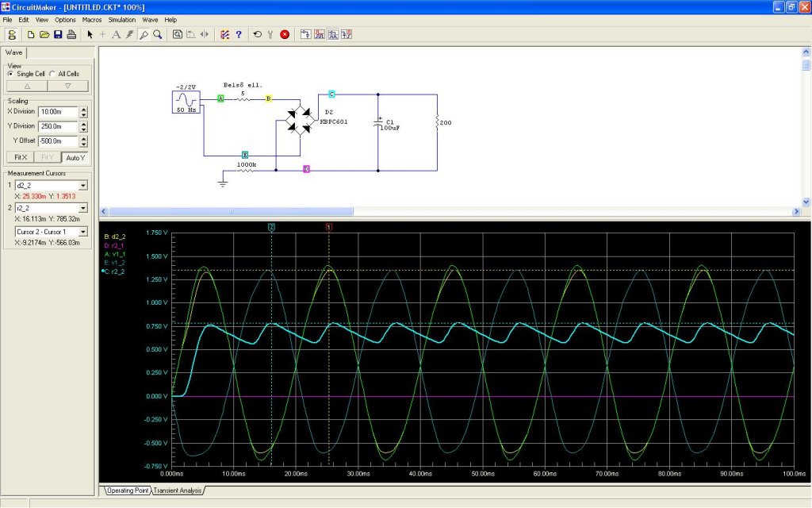Select the arrow pointer tool

click(90, 34)
